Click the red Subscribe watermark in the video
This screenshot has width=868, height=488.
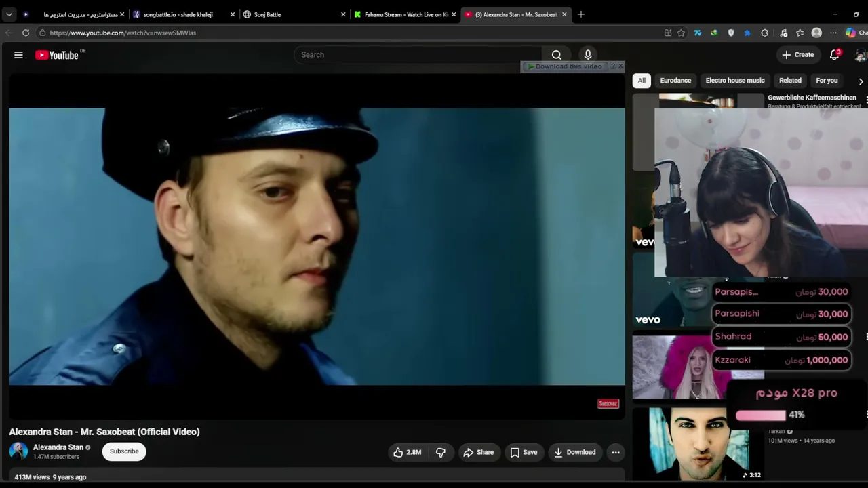(x=608, y=404)
